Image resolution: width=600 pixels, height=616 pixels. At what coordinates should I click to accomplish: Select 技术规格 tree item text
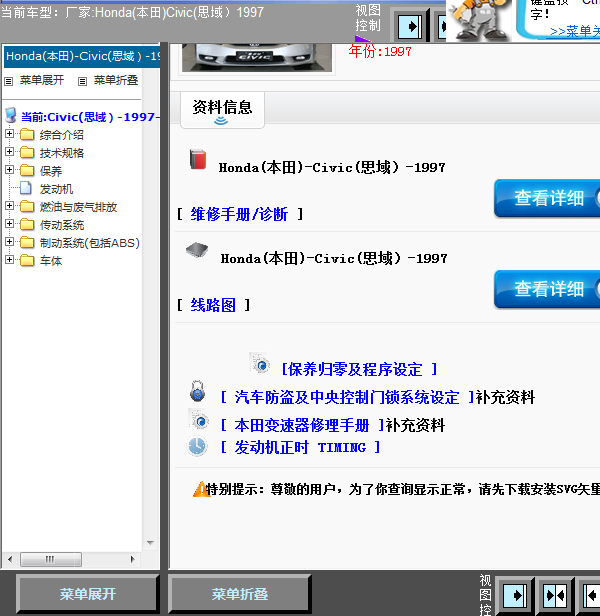62,153
